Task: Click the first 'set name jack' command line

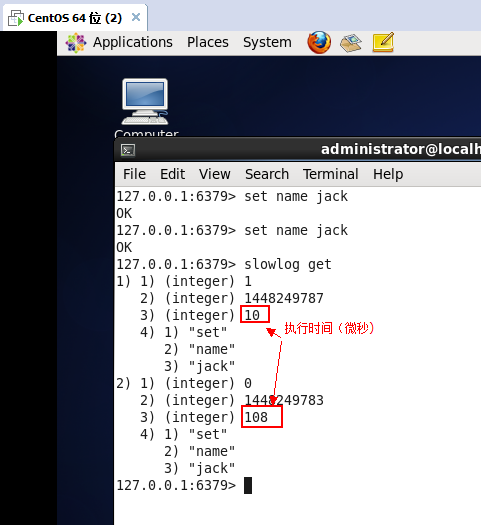Action: click(x=232, y=196)
